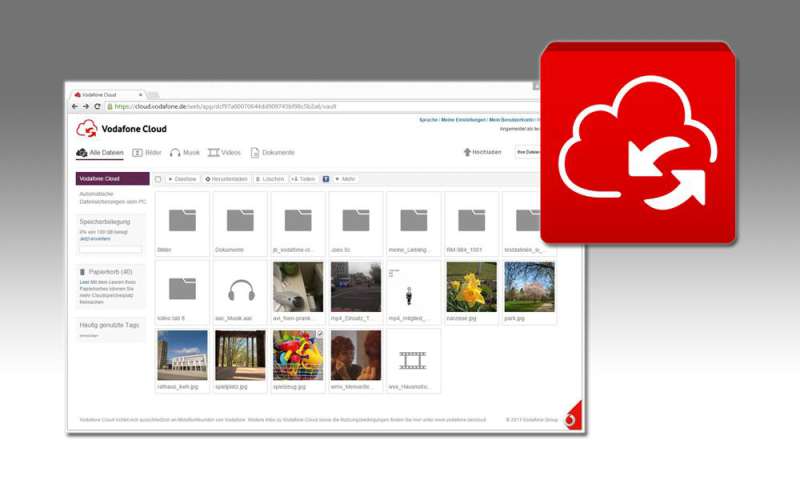800x480 pixels.
Task: Open the Papierkorb (40) trash
Action: click(106, 272)
